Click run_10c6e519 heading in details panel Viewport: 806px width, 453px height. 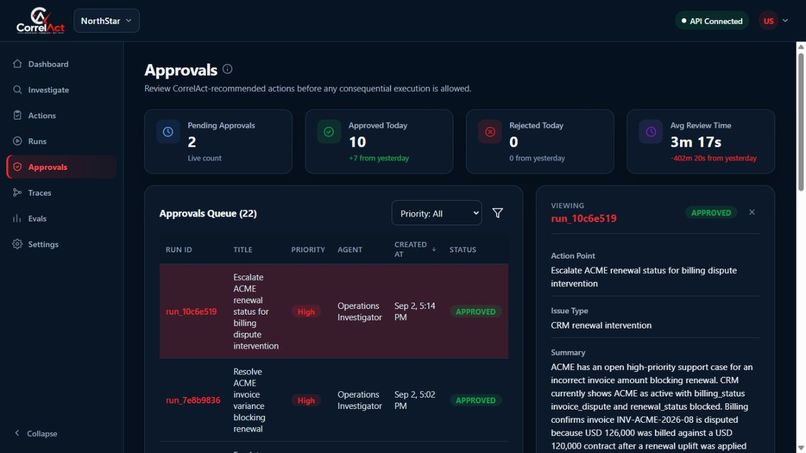point(583,218)
